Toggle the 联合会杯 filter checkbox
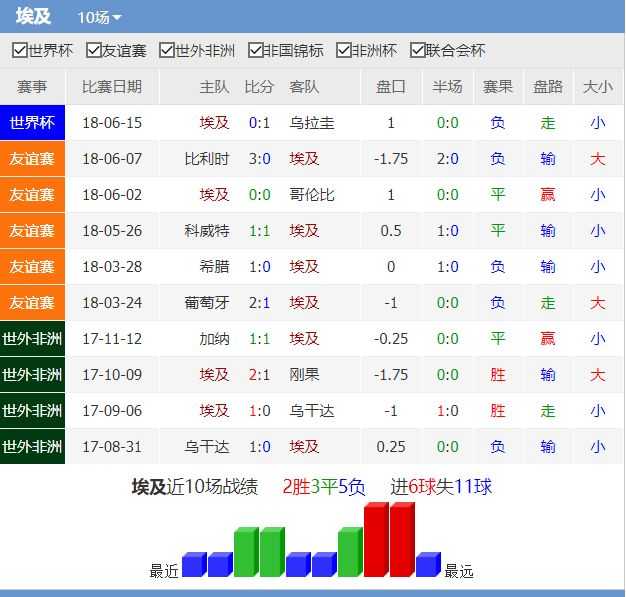The width and height of the screenshot is (626, 597). (417, 51)
